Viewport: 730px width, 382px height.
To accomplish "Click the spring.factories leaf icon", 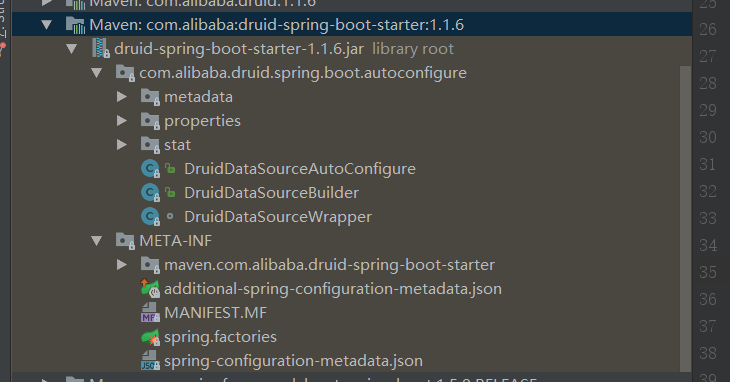I will click(150, 337).
